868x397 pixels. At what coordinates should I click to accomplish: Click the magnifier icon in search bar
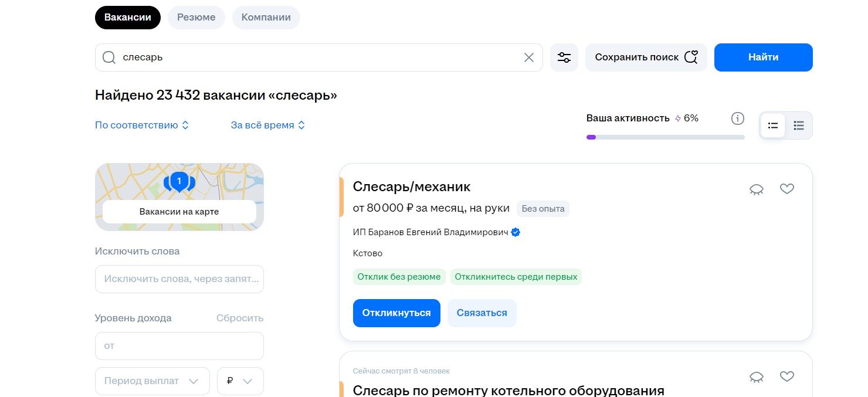109,57
